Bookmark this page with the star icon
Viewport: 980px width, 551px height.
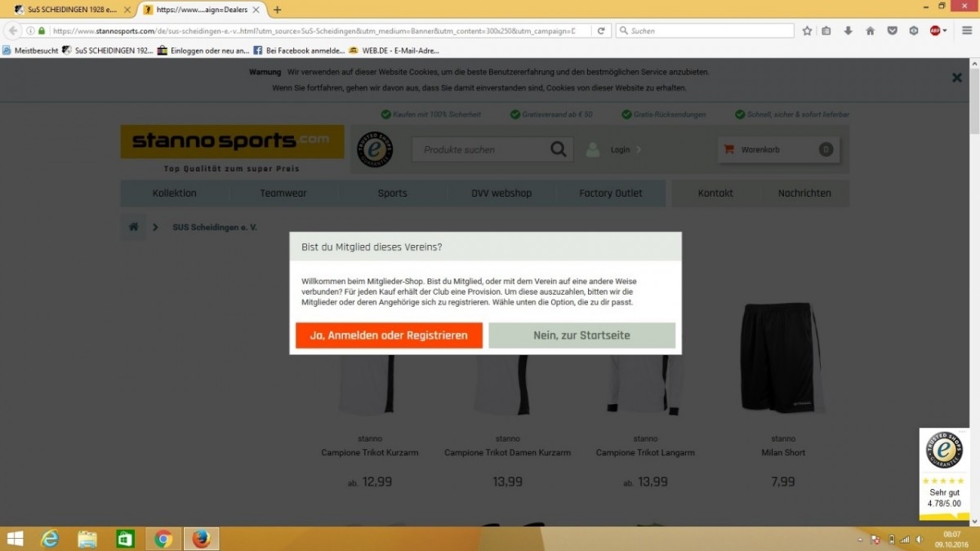tap(807, 31)
